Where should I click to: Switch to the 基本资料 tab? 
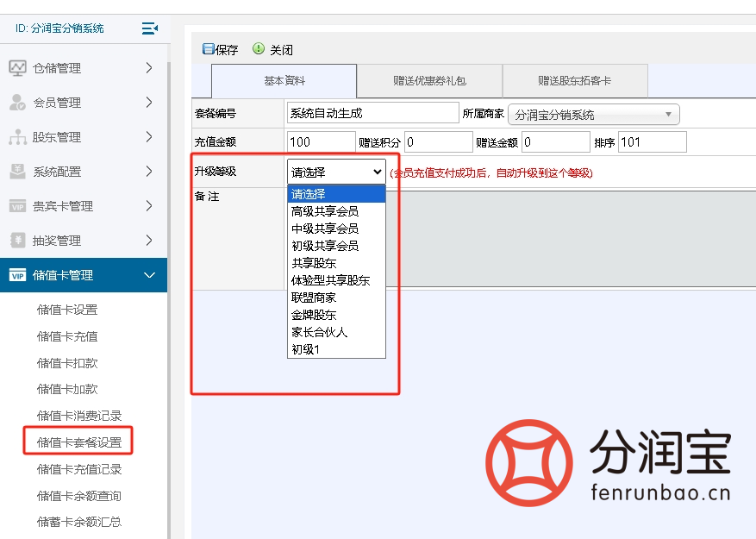(x=285, y=80)
